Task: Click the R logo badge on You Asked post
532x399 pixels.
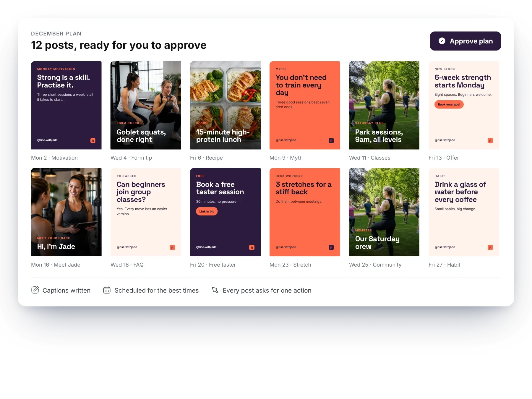Action: tap(172, 247)
